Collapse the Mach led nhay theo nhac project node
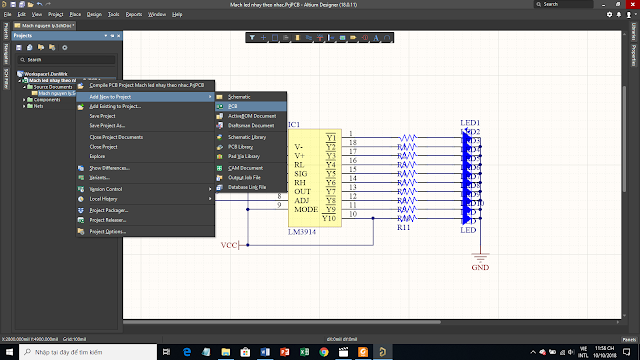The height and width of the screenshot is (360, 640). pos(19,81)
